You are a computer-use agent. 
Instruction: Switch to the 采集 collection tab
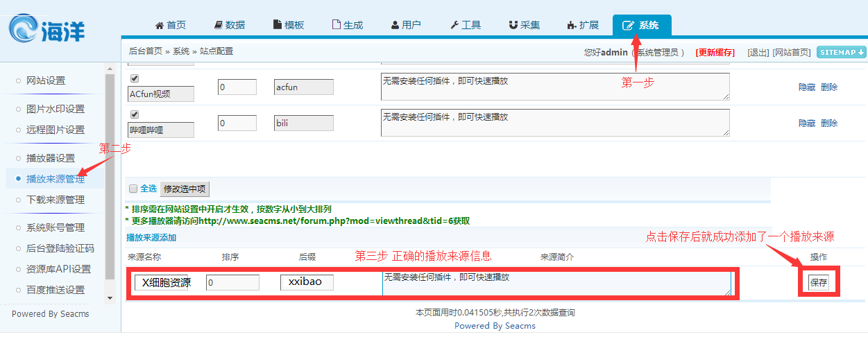524,25
